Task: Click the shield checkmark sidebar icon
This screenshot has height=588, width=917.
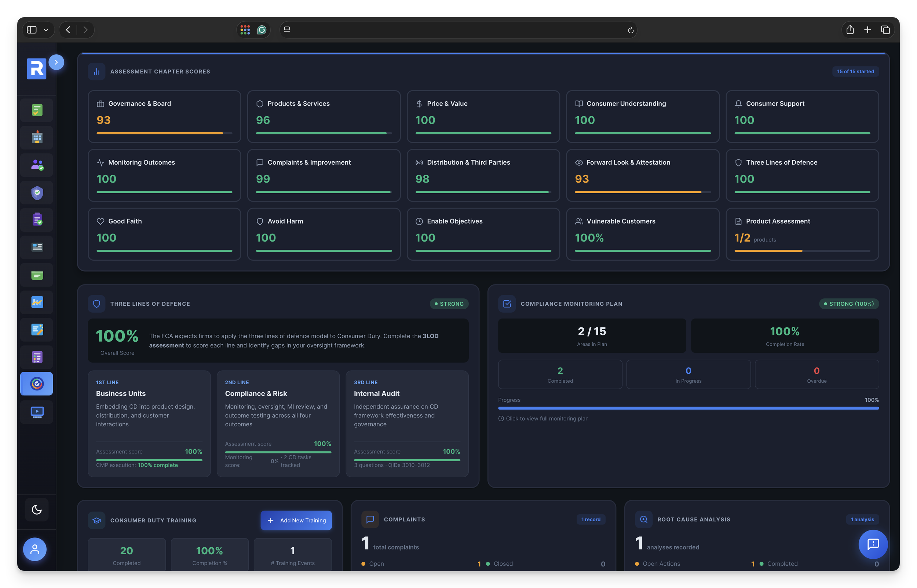Action: coord(37,192)
